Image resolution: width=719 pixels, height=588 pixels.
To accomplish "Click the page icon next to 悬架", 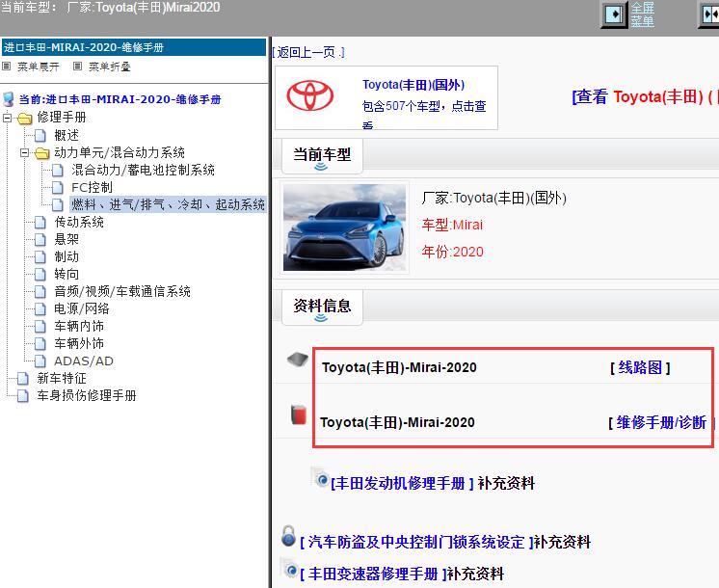I will pyautogui.click(x=40, y=239).
